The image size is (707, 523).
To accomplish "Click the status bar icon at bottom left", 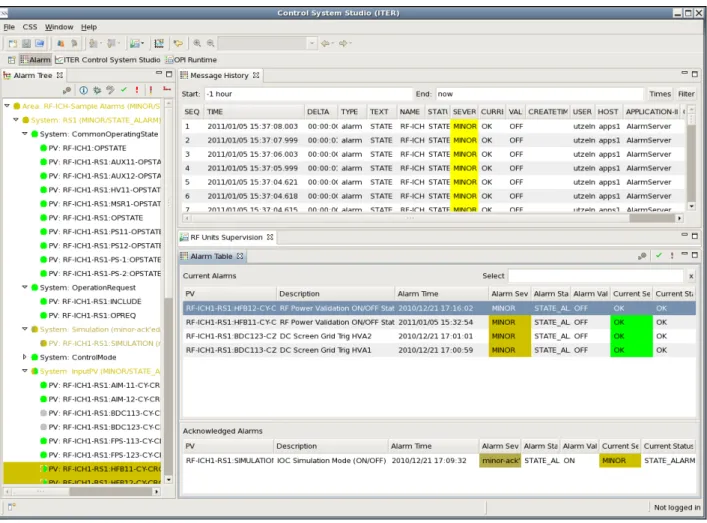I will click(x=12, y=507).
